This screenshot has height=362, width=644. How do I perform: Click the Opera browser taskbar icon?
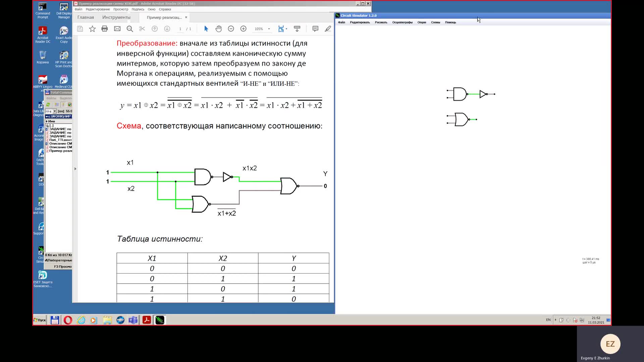(x=68, y=320)
